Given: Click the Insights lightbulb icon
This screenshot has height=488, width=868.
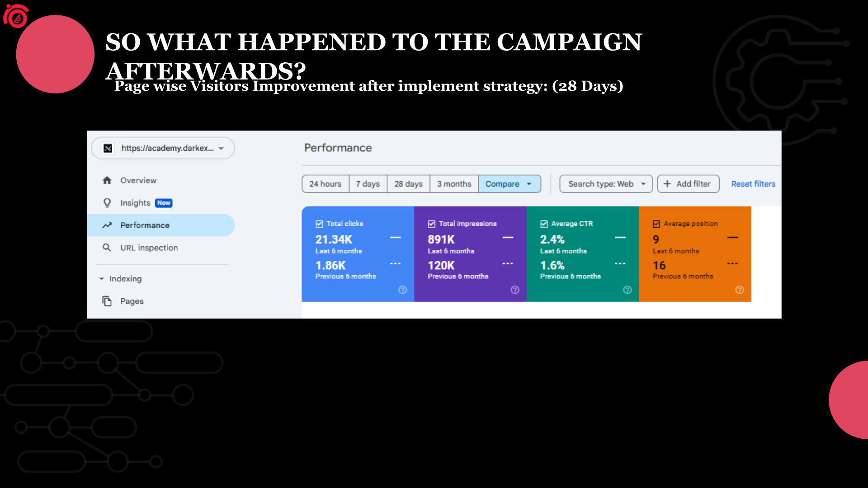Looking at the screenshot, I should click(x=107, y=203).
